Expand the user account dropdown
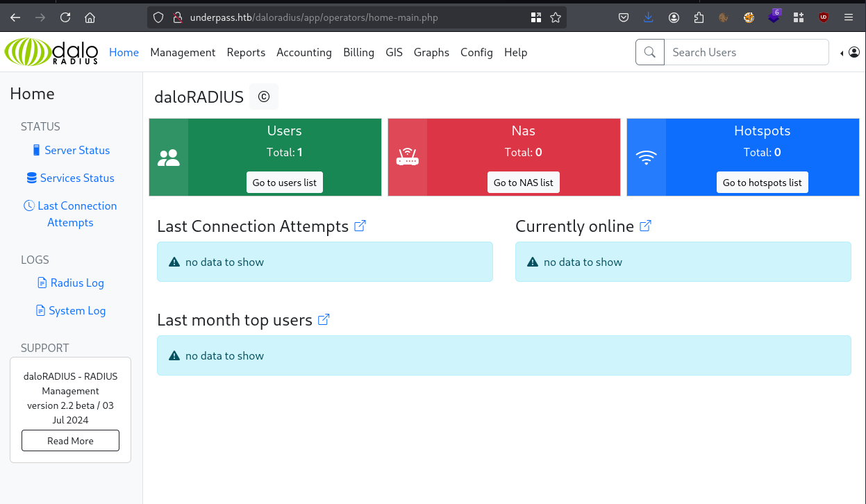Screen dimensions: 866x504 (850, 52)
